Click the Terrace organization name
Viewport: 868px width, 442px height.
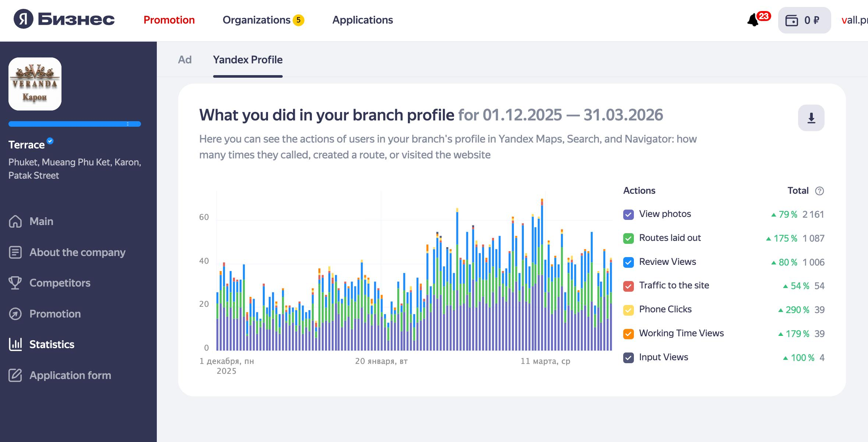tap(27, 145)
